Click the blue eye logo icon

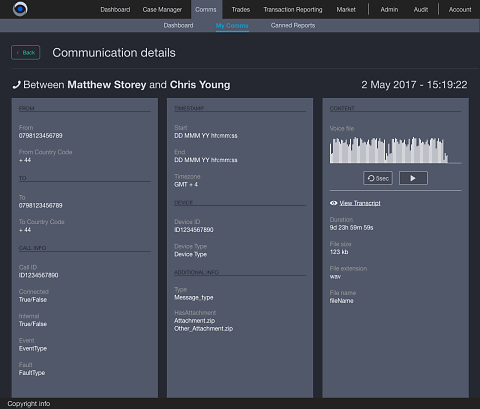pyautogui.click(x=20, y=9)
